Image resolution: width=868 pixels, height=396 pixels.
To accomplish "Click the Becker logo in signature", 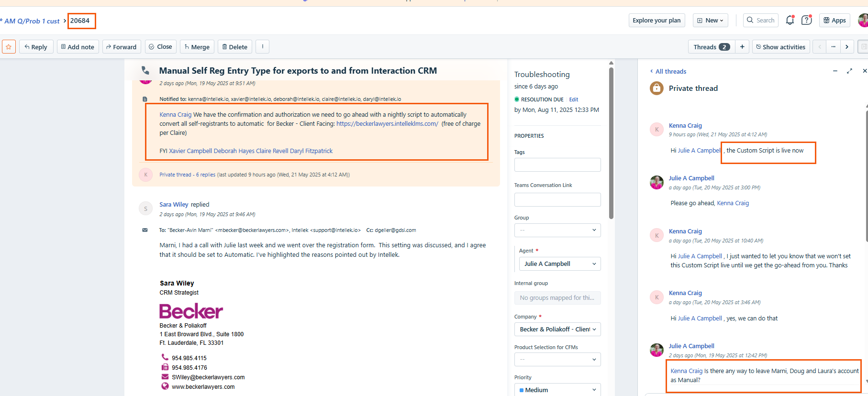I will point(191,311).
